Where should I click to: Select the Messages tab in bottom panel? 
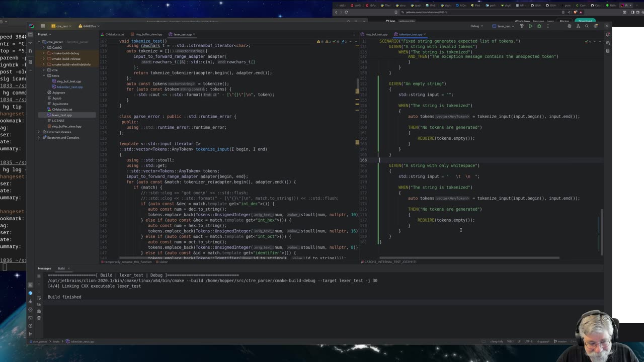[44, 268]
